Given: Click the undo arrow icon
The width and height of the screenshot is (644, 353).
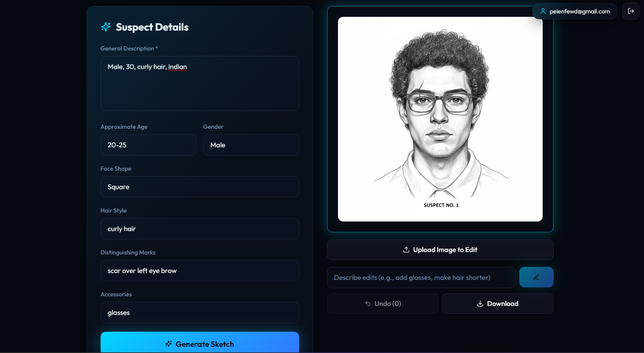Looking at the screenshot, I should click(368, 304).
